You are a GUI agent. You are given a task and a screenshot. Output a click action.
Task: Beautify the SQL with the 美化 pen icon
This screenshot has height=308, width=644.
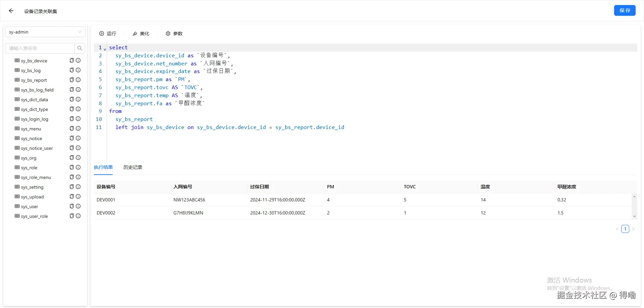pyautogui.click(x=135, y=34)
